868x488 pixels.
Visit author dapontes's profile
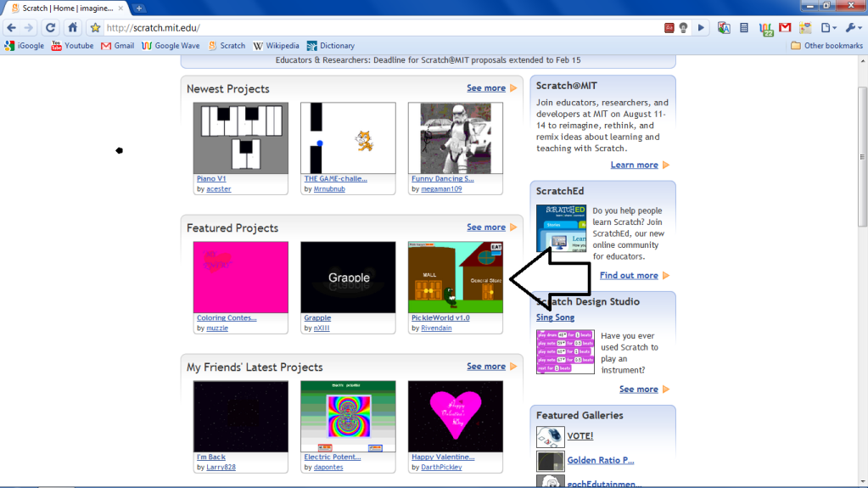click(328, 467)
